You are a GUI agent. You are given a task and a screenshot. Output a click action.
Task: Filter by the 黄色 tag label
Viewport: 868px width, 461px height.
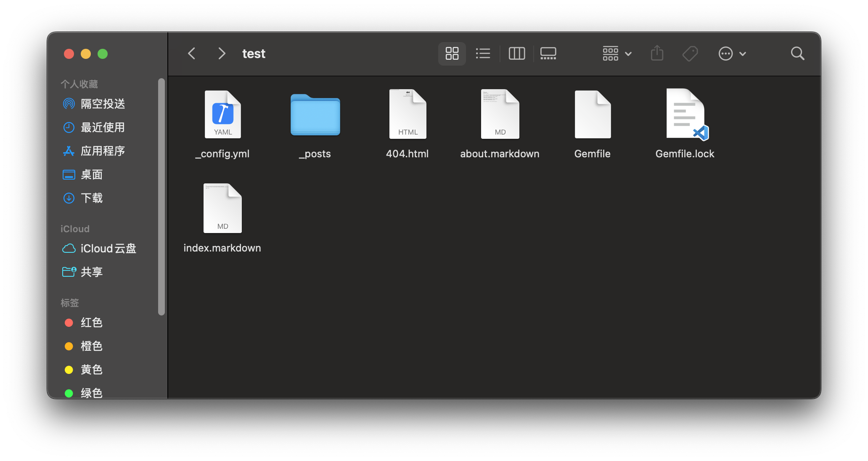pos(92,370)
